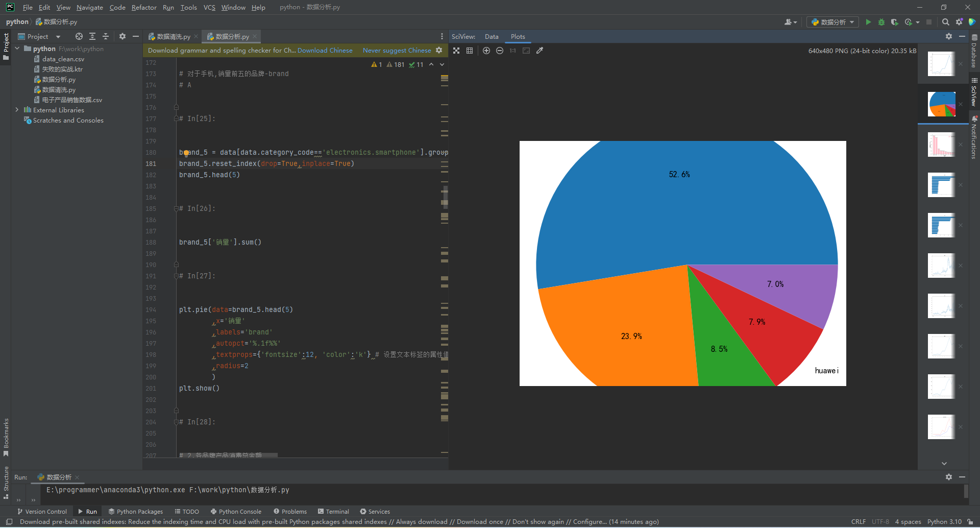
Task: Zoom out of the pie chart plot
Action: tap(500, 51)
